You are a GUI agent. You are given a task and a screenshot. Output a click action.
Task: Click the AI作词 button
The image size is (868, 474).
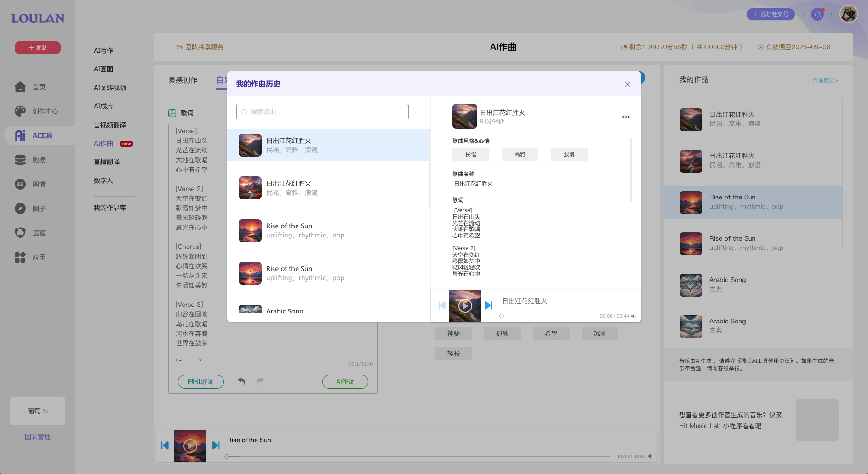345,381
